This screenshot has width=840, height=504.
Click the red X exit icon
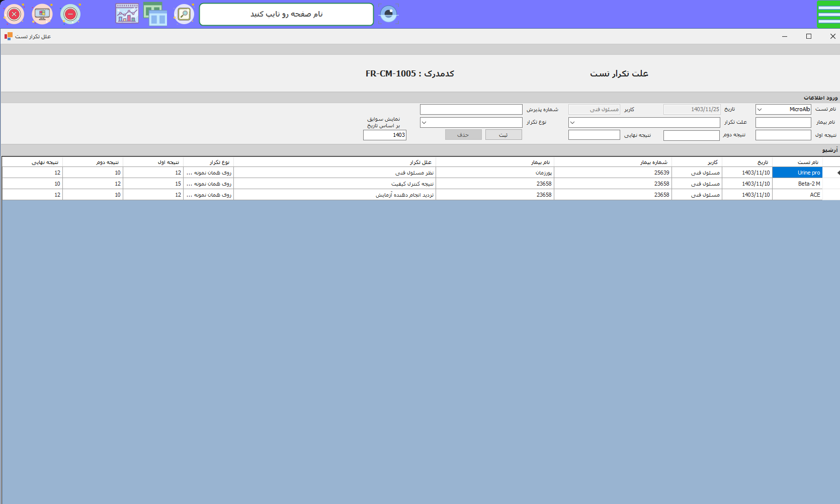click(x=14, y=14)
